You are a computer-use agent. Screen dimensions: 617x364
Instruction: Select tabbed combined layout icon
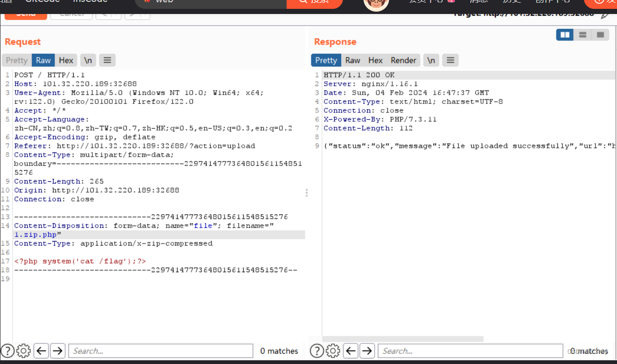coord(600,35)
